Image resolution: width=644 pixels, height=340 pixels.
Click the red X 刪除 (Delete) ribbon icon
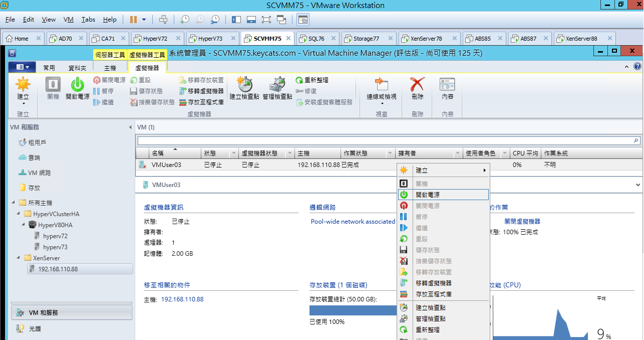point(417,84)
